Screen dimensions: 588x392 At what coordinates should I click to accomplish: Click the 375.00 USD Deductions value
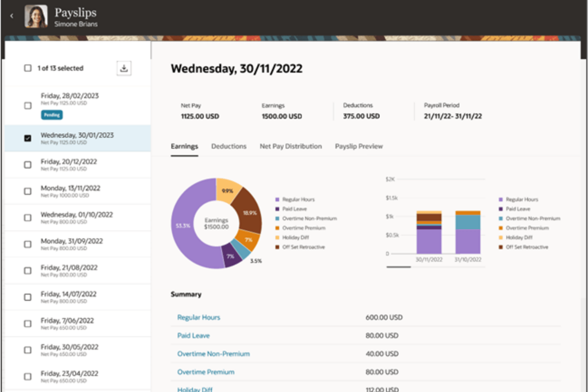[x=362, y=116]
